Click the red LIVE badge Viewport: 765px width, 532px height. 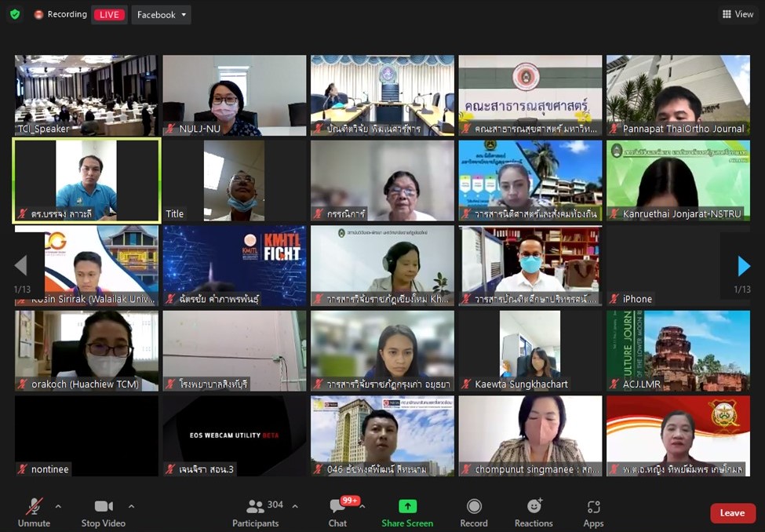[109, 15]
